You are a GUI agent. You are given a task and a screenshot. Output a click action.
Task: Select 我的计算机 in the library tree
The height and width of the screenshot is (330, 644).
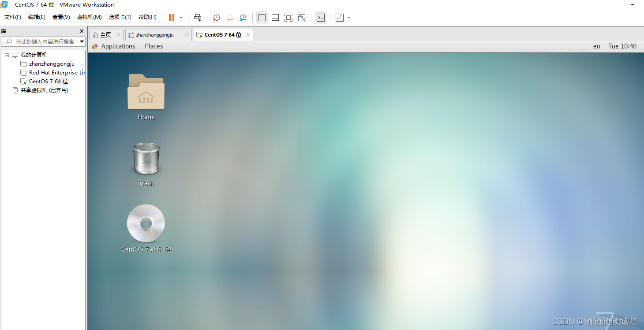[x=34, y=55]
